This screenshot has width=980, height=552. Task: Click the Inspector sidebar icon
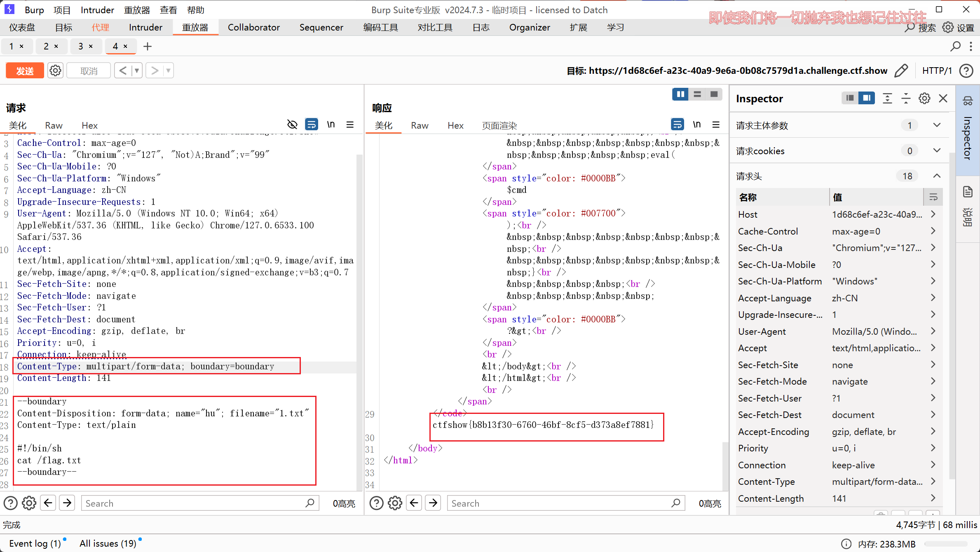point(968,101)
